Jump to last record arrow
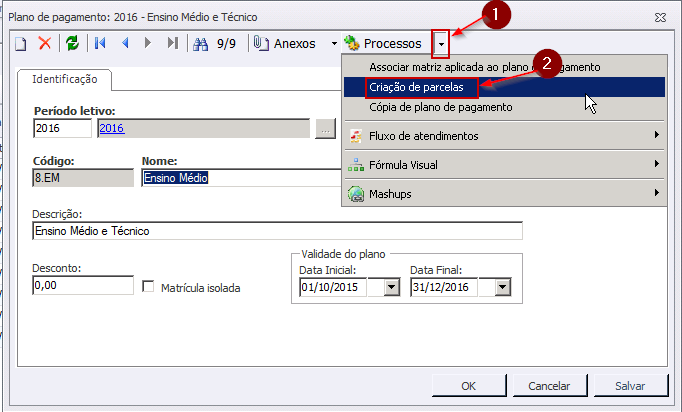This screenshot has width=682, height=412. pos(173,43)
